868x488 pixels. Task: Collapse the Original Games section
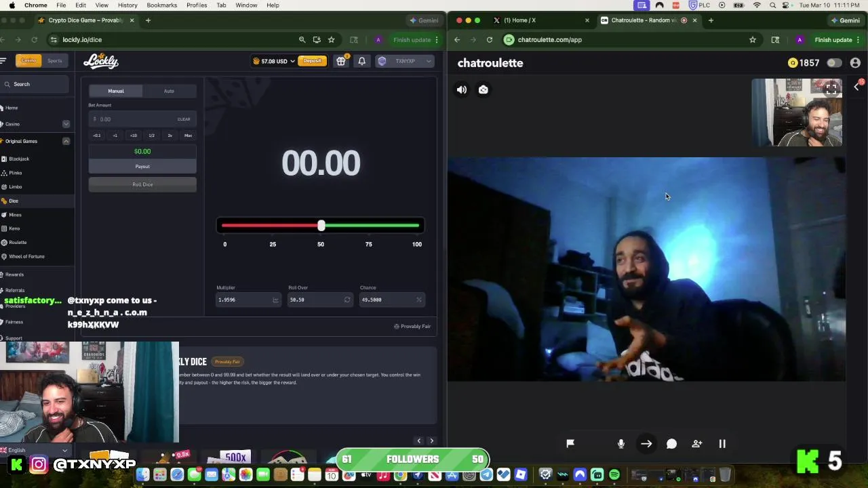coord(66,141)
